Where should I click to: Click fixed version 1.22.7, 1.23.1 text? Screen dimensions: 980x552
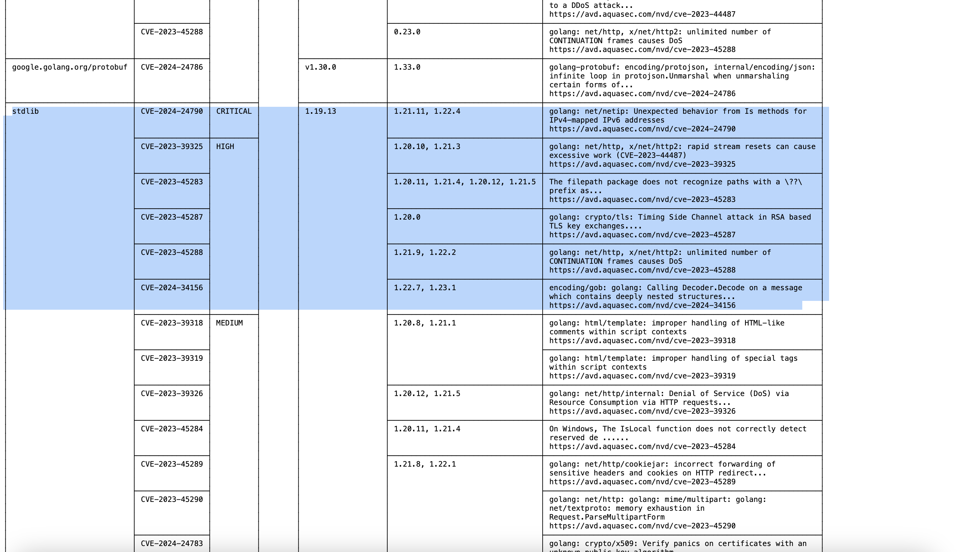424,288
